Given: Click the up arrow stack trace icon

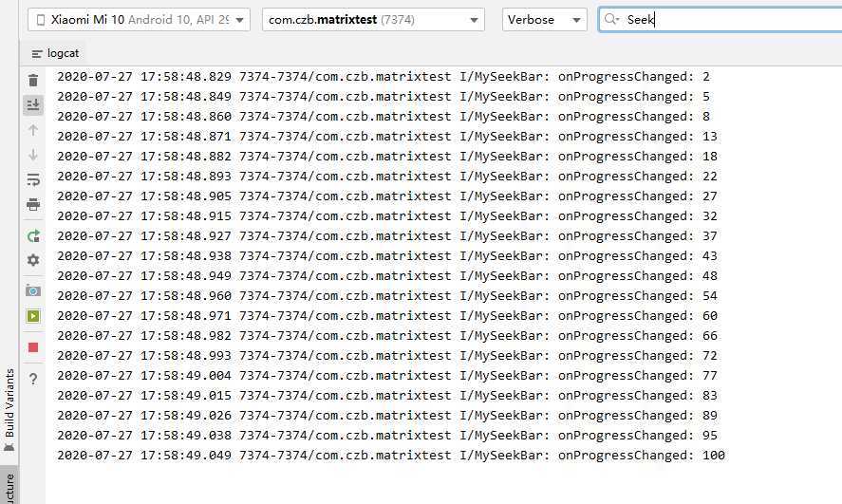Looking at the screenshot, I should (33, 130).
